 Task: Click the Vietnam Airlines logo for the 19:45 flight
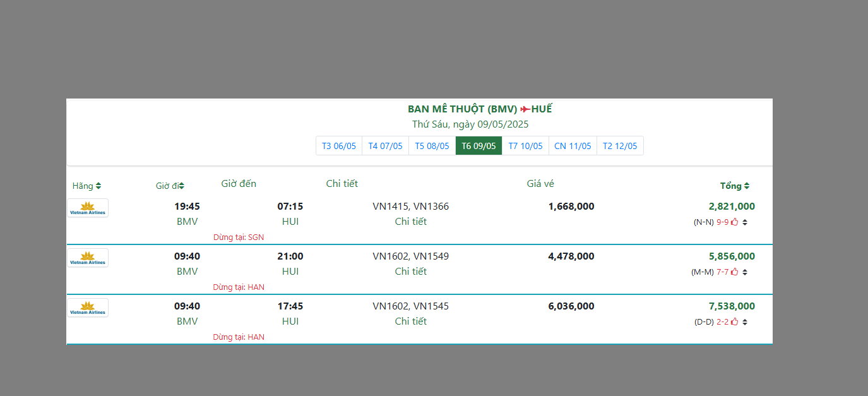[x=88, y=208]
